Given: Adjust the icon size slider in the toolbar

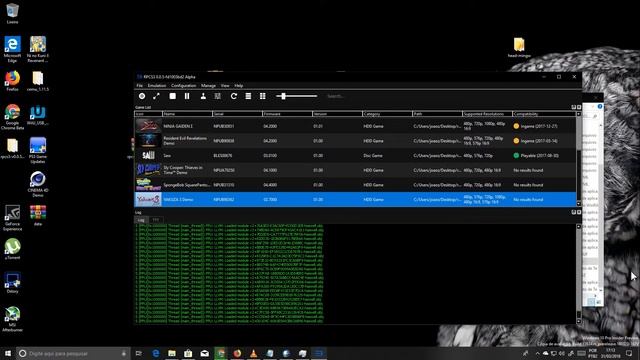Looking at the screenshot, I should click(x=296, y=96).
